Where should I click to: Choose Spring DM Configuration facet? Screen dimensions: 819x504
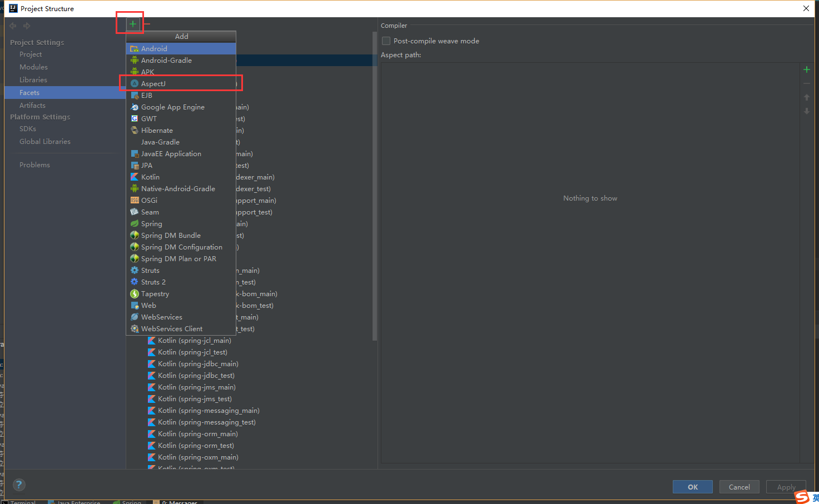181,247
